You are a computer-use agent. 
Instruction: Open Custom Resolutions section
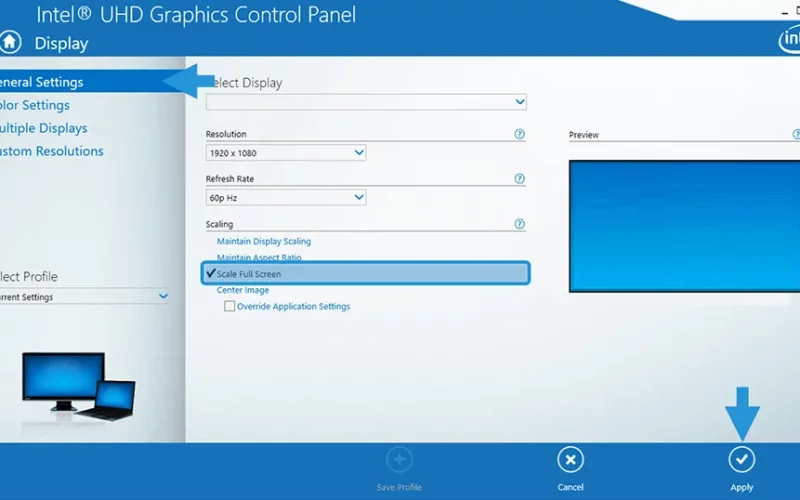52,151
